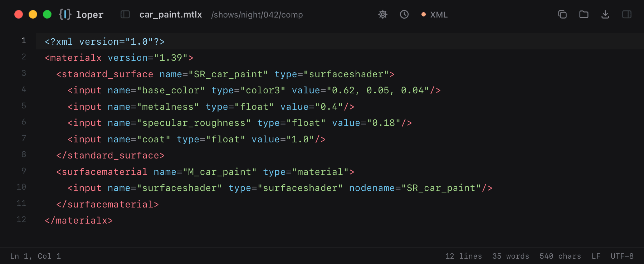Click the <?xml version="1.0"?> declaration
Screen dimensions: 644x264
coord(105,41)
